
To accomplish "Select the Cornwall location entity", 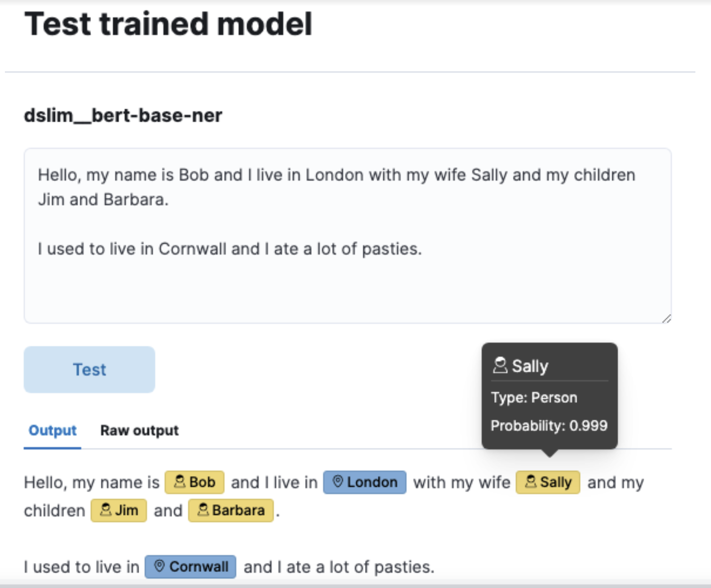I will pyautogui.click(x=190, y=567).
